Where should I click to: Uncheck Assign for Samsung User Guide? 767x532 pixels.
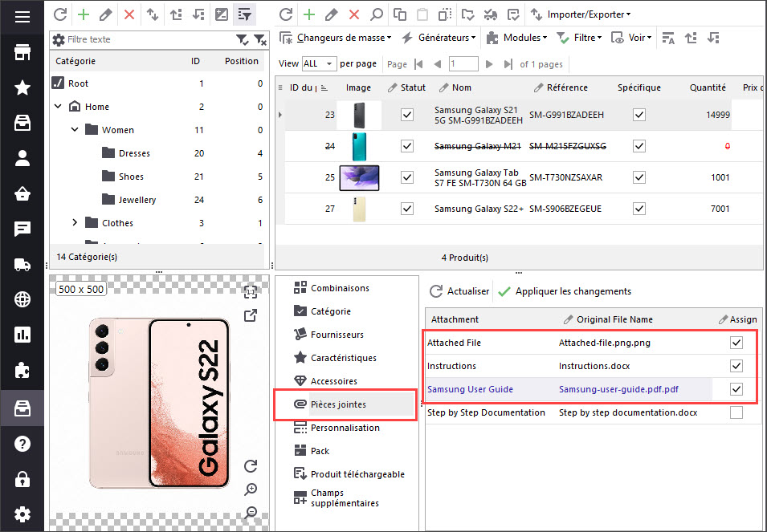(736, 389)
